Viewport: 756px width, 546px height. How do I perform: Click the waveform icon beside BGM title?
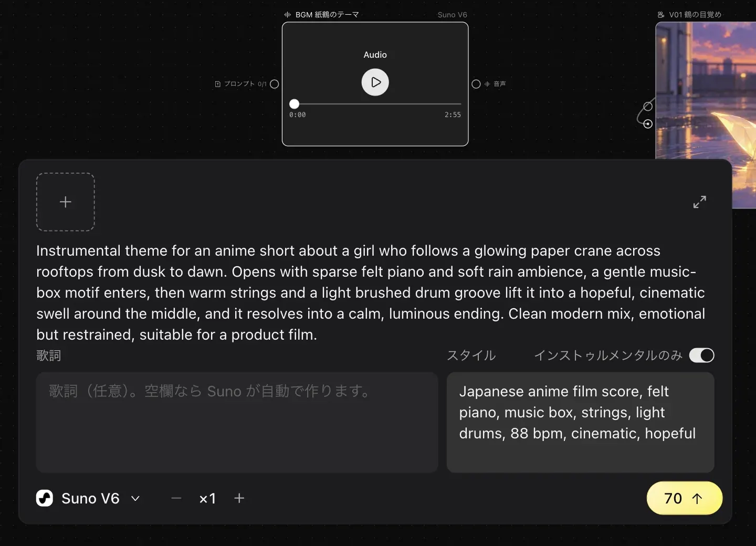click(x=288, y=15)
